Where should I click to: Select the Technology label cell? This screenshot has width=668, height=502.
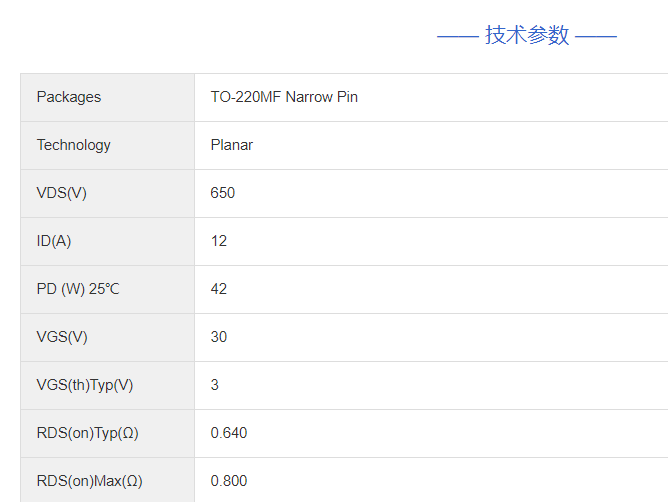point(108,145)
